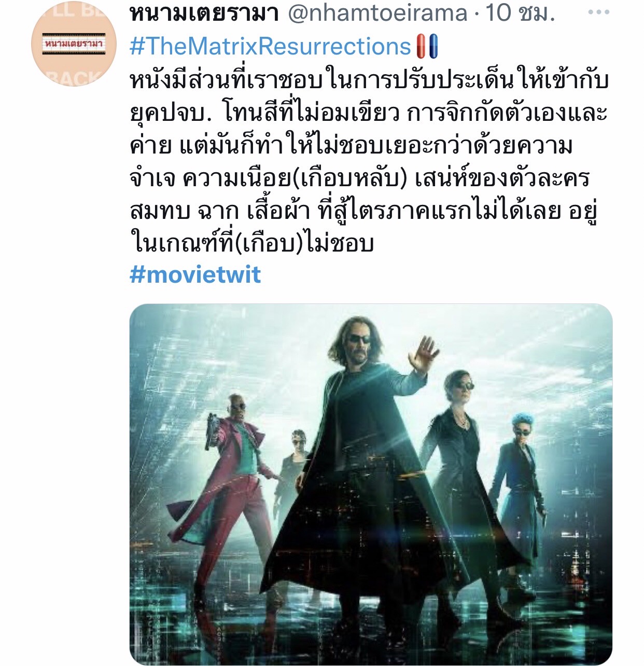Open the tweet via the 10 ชม. timestamp
Screen dimensions: 644x666
[520, 13]
